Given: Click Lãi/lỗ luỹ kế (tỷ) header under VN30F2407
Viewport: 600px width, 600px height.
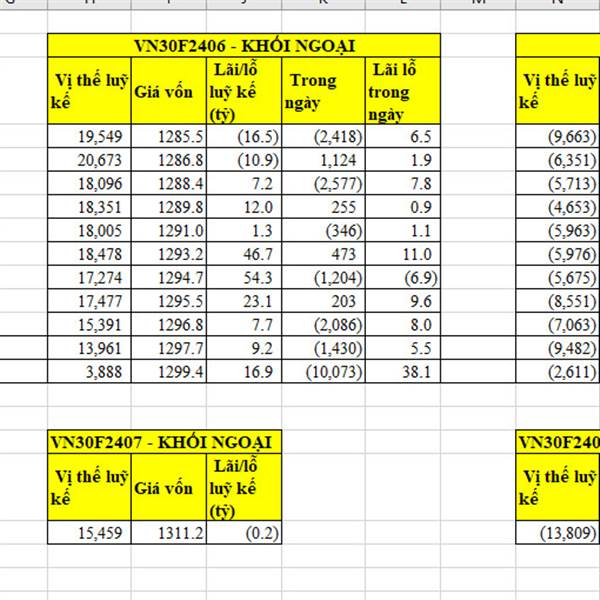Looking at the screenshot, I should (x=244, y=487).
